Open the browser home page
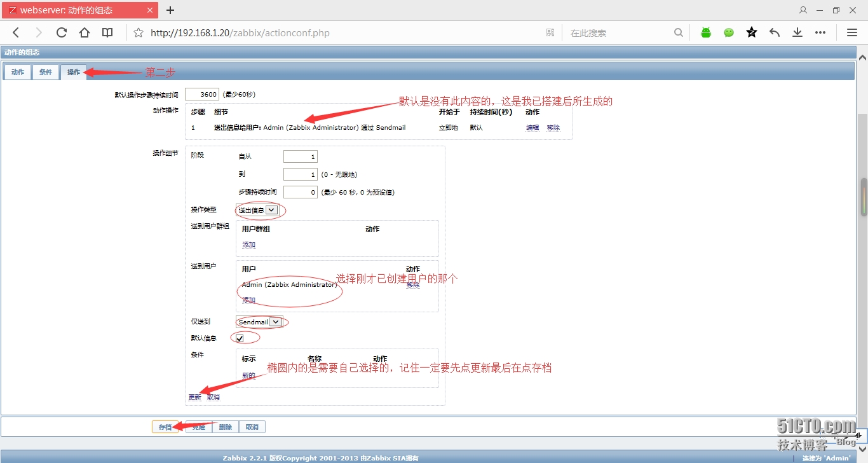 click(85, 32)
